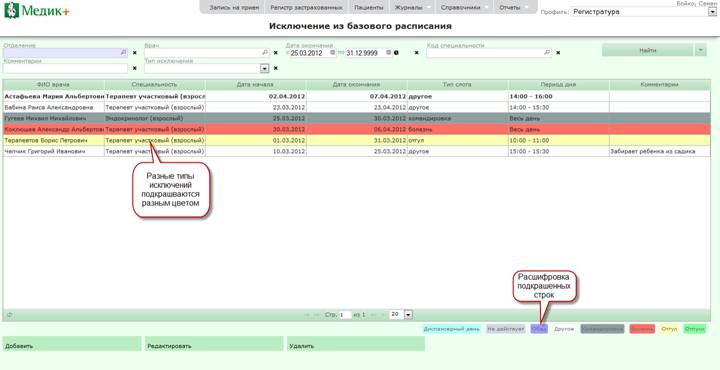Select row Астафьева Мария Альбертовна
Image resolution: width=720 pixels, height=370 pixels.
357,96
